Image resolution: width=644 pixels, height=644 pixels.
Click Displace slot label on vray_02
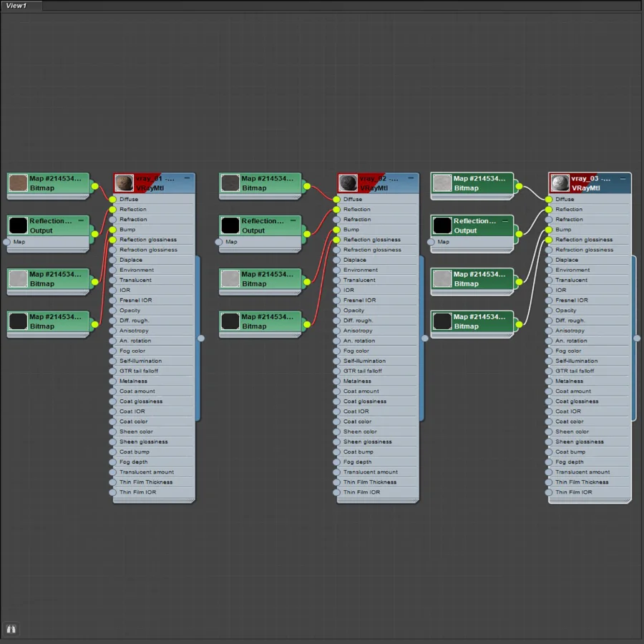tap(354, 260)
